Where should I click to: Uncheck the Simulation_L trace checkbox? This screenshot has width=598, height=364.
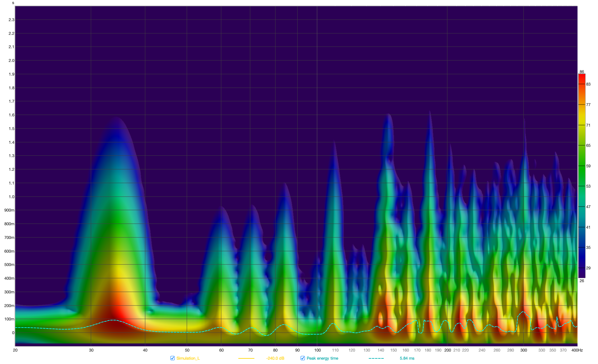[x=173, y=358]
